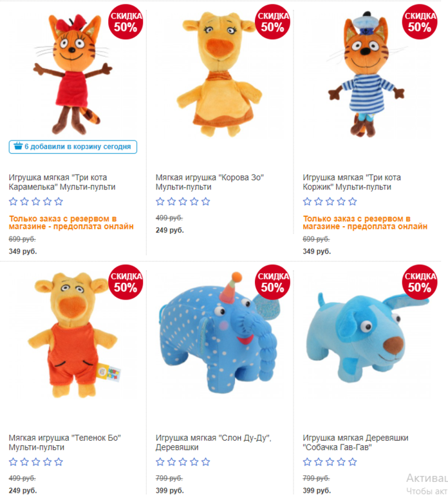Give Слон Ду-Ду toy two stars
The width and height of the screenshot is (448, 496).
point(172,462)
